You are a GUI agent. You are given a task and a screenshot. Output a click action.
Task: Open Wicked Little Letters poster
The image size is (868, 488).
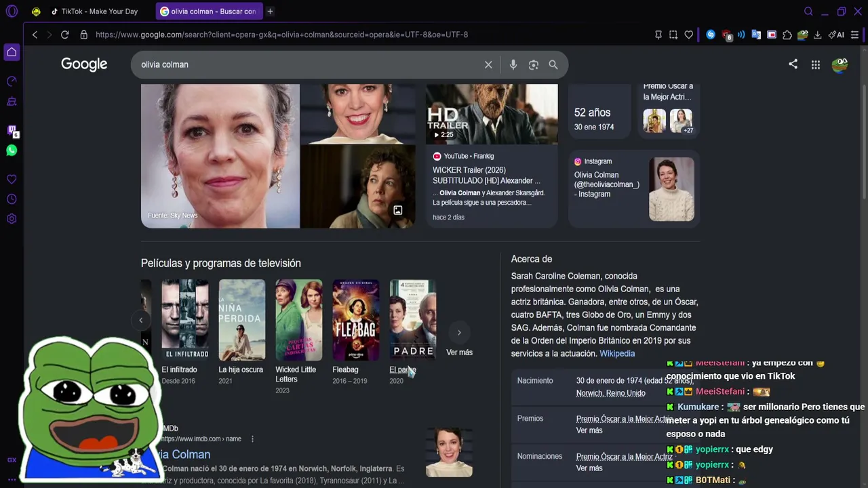point(299,319)
